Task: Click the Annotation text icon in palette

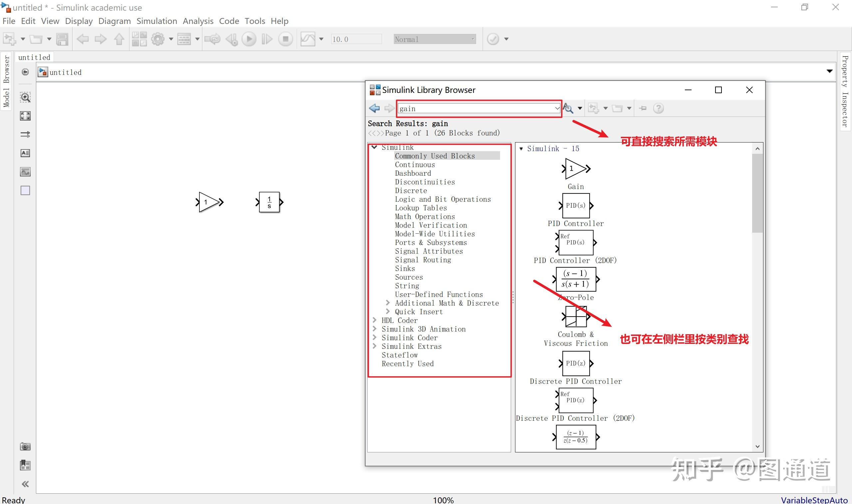Action: (x=25, y=153)
